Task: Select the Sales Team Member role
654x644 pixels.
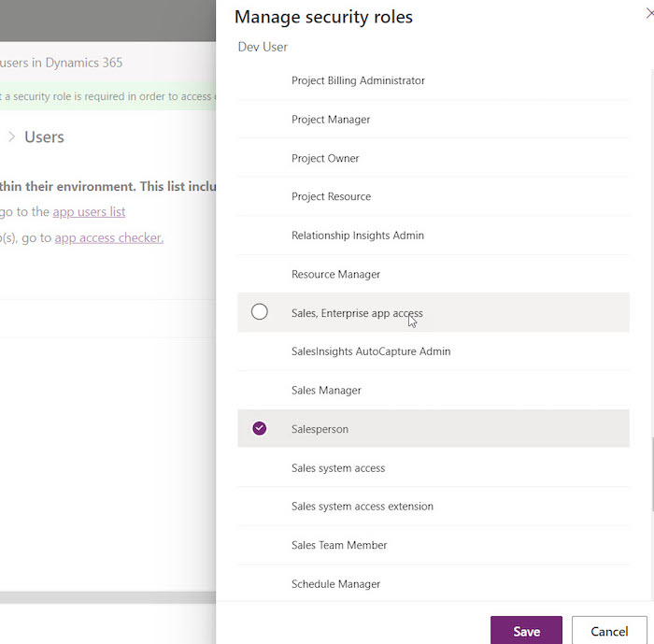Action: coord(434,545)
